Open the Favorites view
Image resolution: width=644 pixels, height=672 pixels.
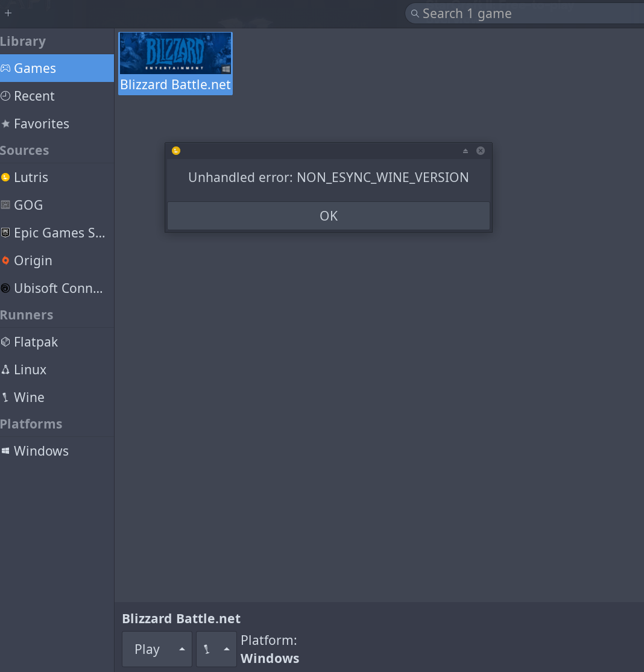pyautogui.click(x=57, y=124)
